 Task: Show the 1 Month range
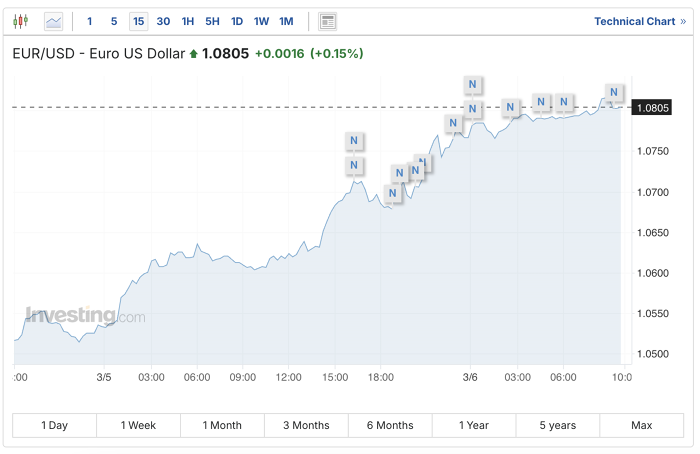[222, 425]
